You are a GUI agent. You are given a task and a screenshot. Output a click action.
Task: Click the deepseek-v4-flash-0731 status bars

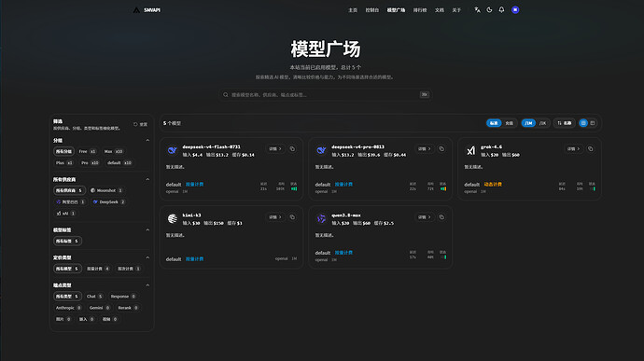click(294, 189)
